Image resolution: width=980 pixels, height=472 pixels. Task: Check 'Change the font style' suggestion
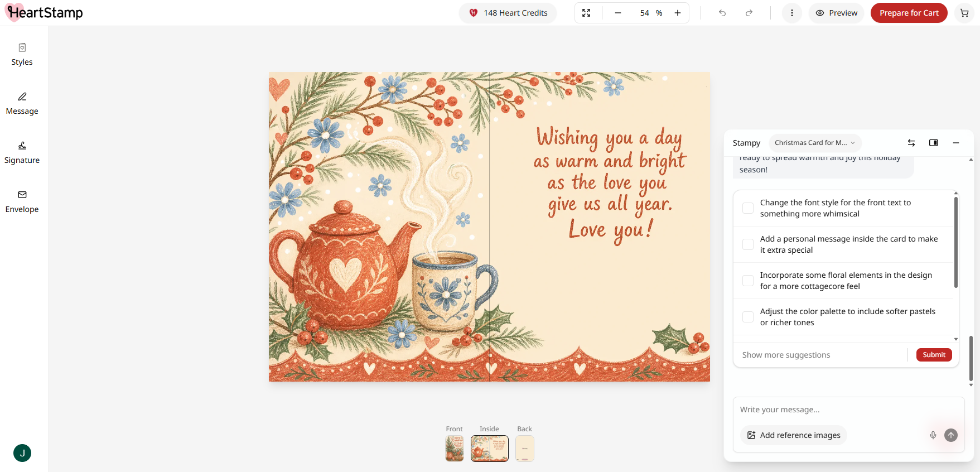click(x=748, y=208)
